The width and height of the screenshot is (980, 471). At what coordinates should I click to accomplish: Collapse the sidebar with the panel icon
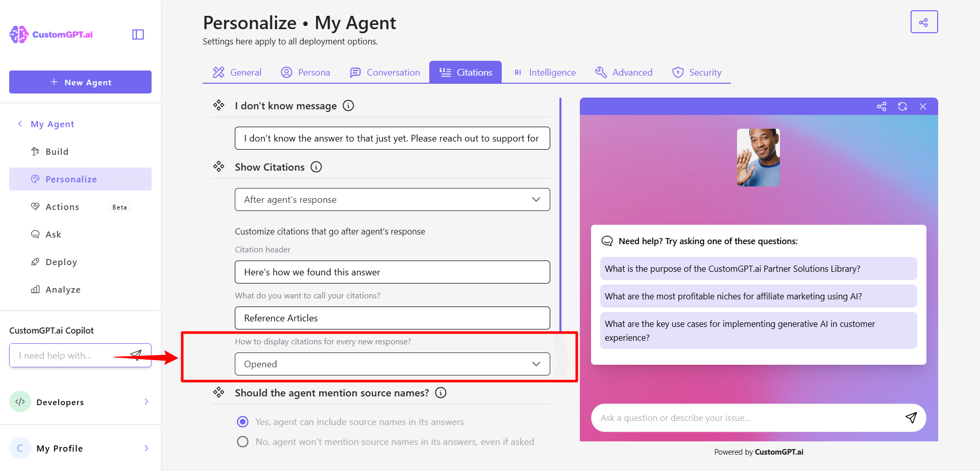pos(138,34)
